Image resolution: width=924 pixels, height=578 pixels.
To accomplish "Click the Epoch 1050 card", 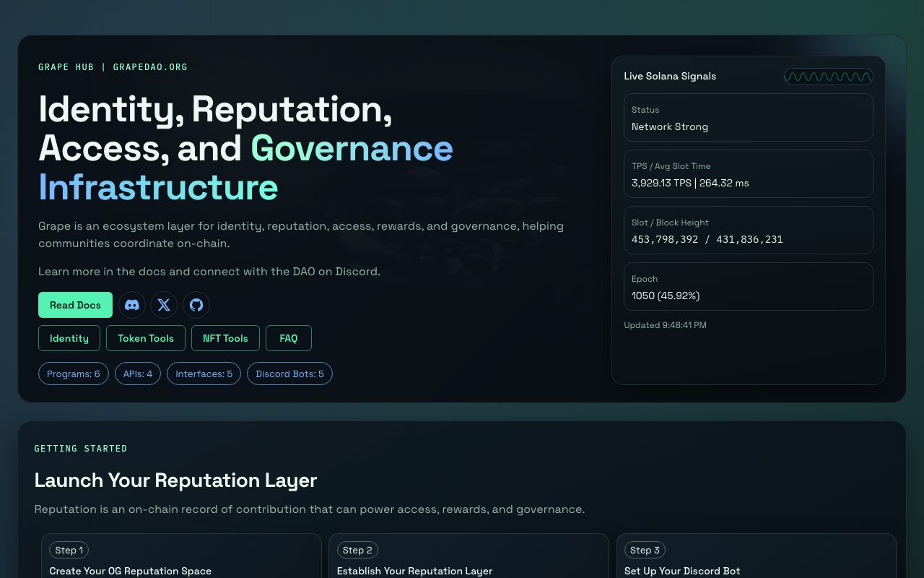I will click(x=749, y=287).
